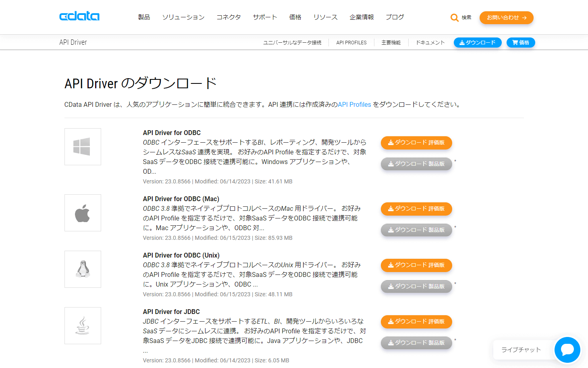Download 評価版 of API Driver for ODBC
The image size is (588, 368).
coord(416,143)
